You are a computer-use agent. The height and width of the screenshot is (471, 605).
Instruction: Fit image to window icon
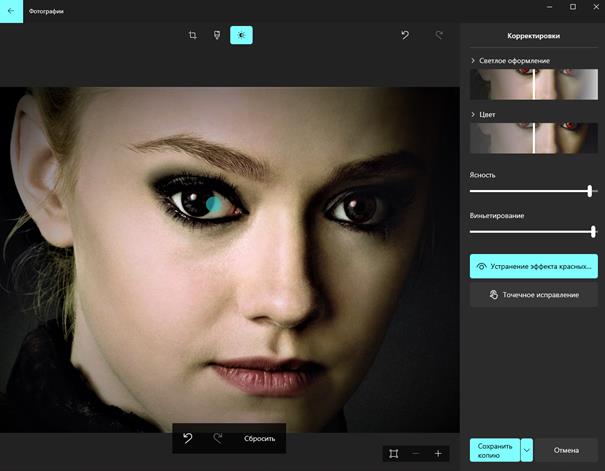coord(394,454)
